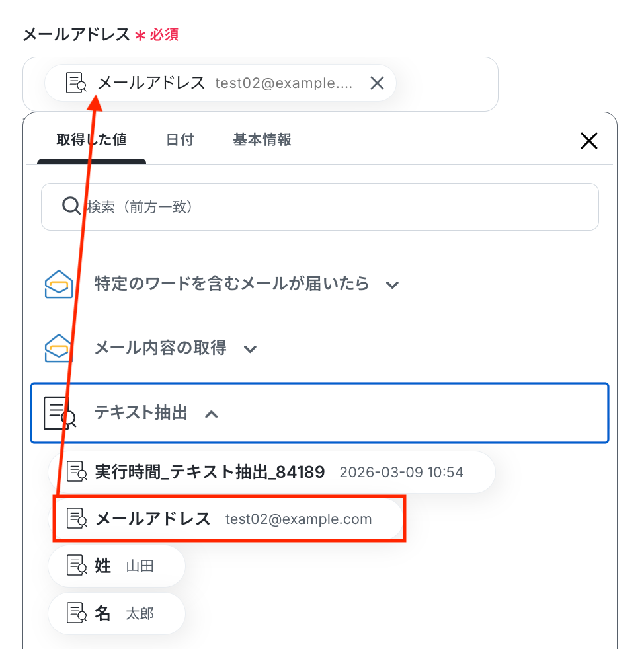Click the icon of the 実行時間_テキスト抽出_84189 item
Viewport: 644px width, 649px height.
pos(77,471)
